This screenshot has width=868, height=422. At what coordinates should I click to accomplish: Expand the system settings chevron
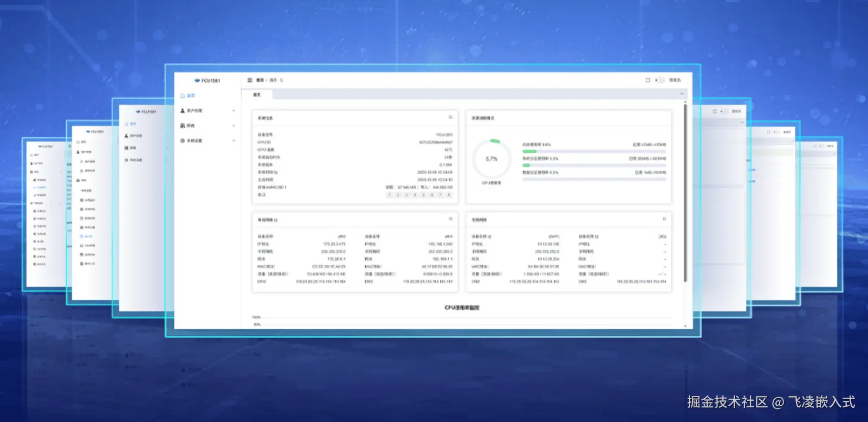click(x=234, y=140)
